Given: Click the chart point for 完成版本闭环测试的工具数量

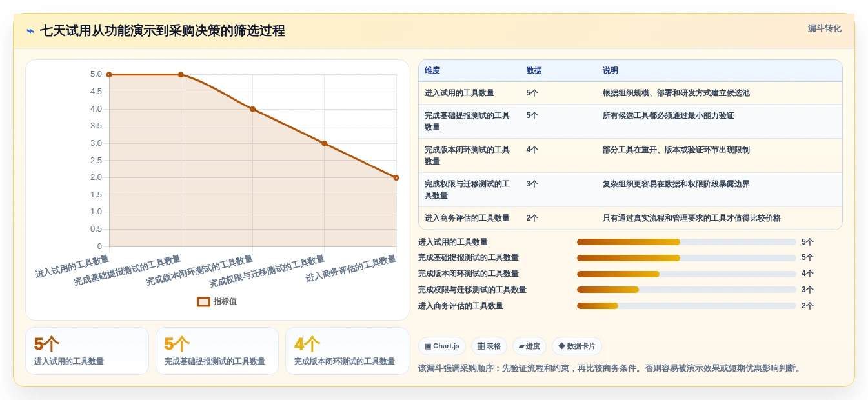Looking at the screenshot, I should (x=252, y=109).
